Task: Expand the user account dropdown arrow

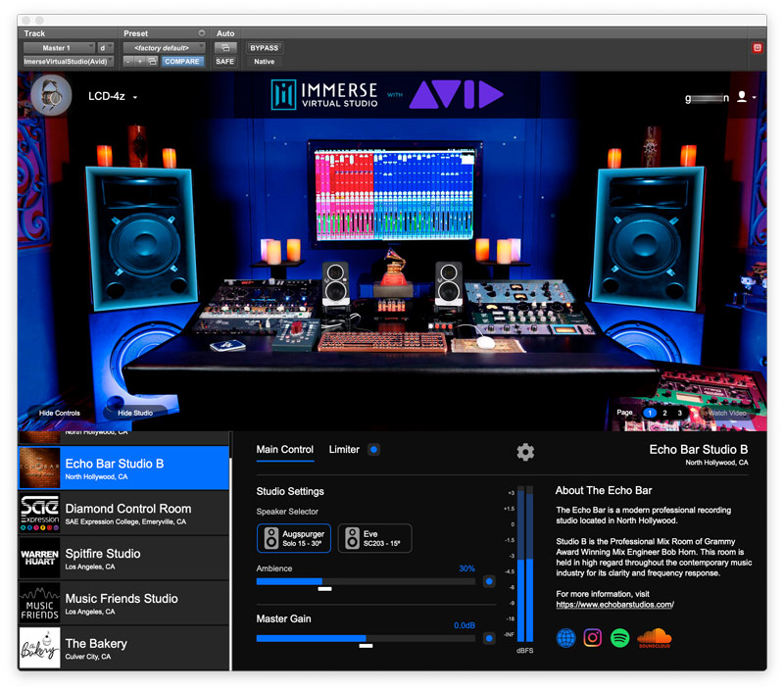Action: click(x=754, y=97)
